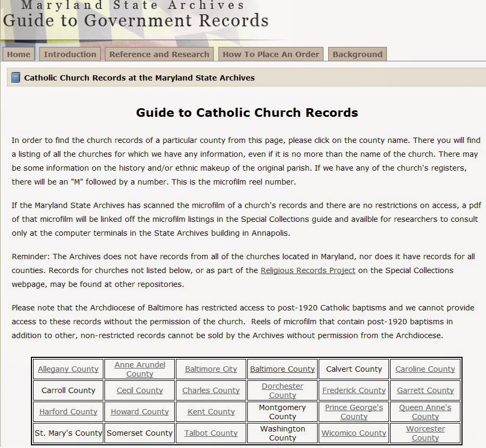Switch to the Introduction tab
Image resolution: width=486 pixels, height=448 pixels.
pos(70,54)
